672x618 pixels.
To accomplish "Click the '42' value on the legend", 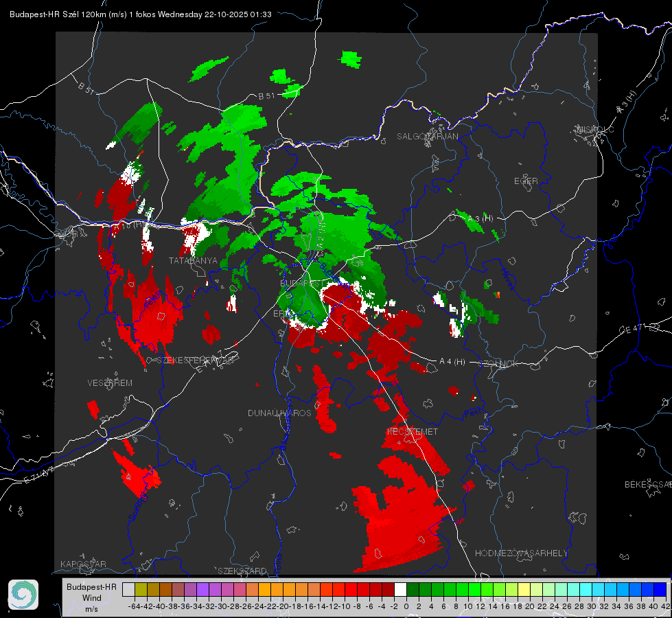I will pos(666,606).
